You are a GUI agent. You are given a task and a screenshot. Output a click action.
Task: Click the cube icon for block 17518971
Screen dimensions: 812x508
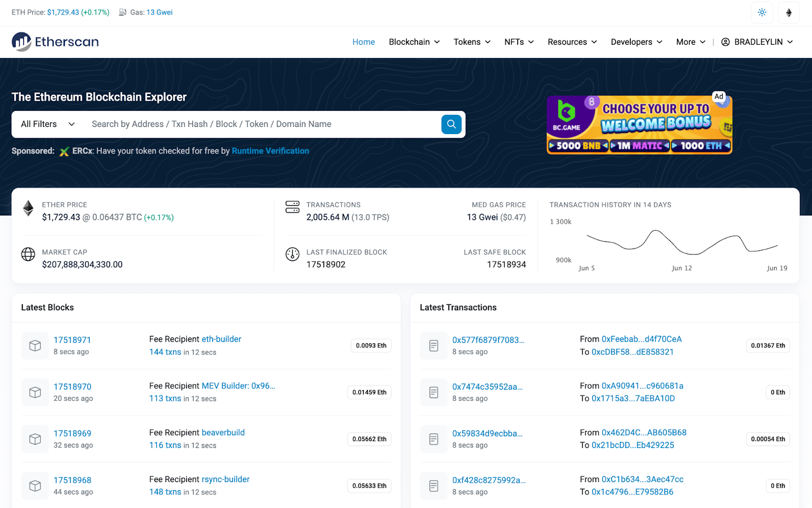[35, 345]
